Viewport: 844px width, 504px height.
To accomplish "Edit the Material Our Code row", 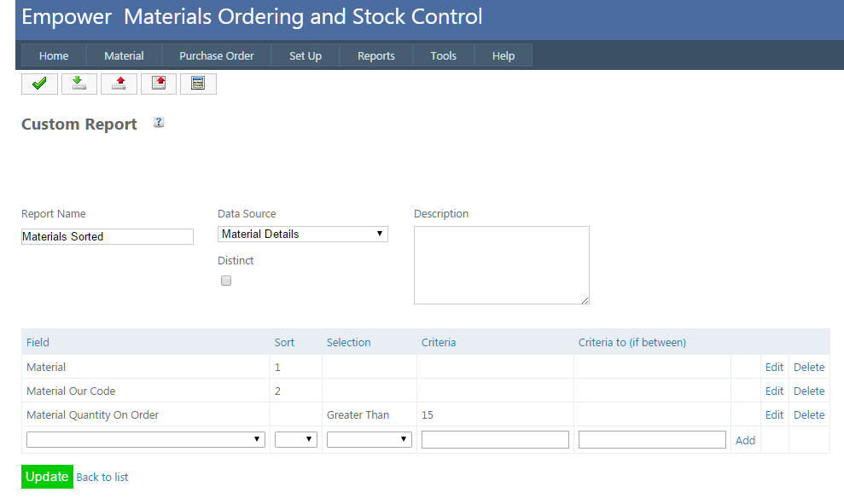I will coord(774,391).
